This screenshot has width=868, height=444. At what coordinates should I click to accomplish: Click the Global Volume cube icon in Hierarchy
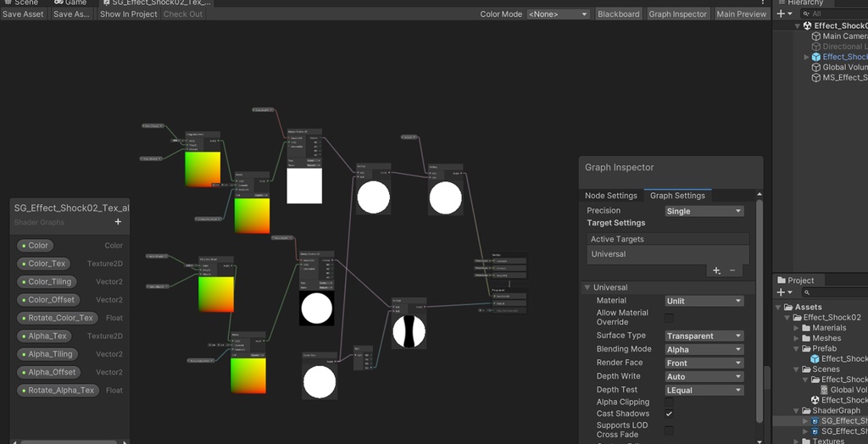click(815, 67)
